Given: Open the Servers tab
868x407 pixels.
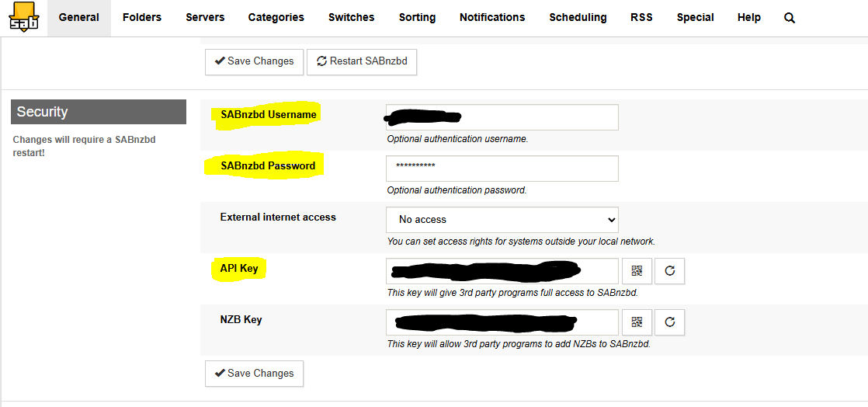Looking at the screenshot, I should click(x=205, y=17).
